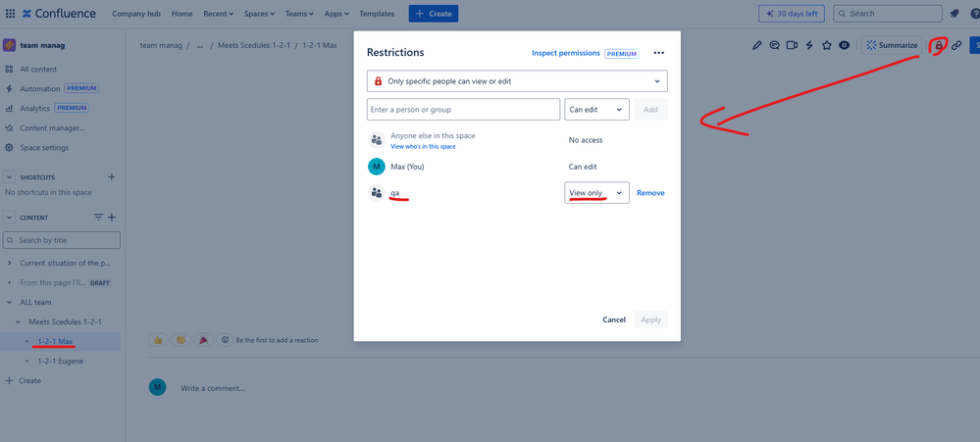Click the video record icon

coord(792,45)
